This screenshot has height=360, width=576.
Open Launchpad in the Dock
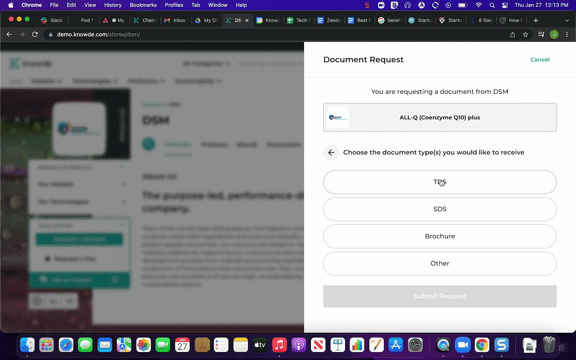[x=47, y=345]
